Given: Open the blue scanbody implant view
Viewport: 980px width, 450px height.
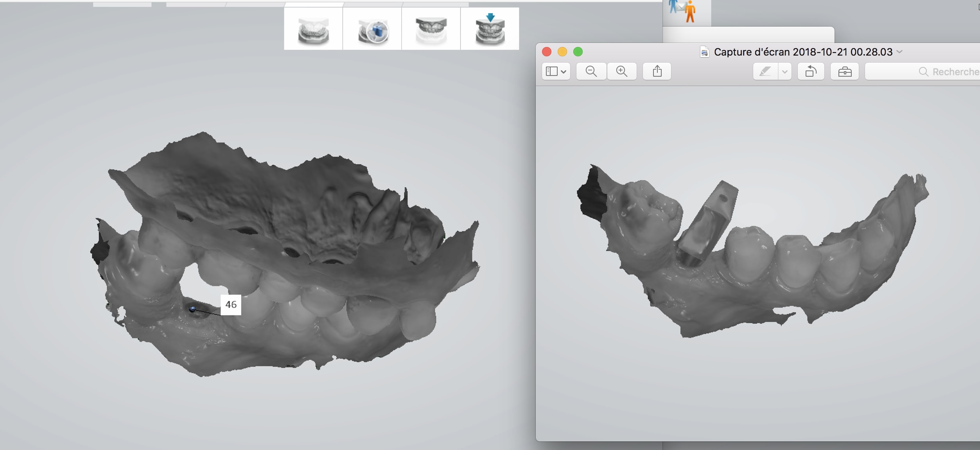Looking at the screenshot, I should (x=373, y=30).
